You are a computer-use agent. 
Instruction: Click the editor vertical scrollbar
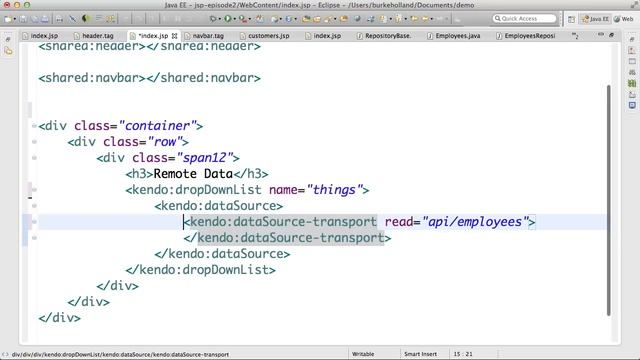coord(609,200)
